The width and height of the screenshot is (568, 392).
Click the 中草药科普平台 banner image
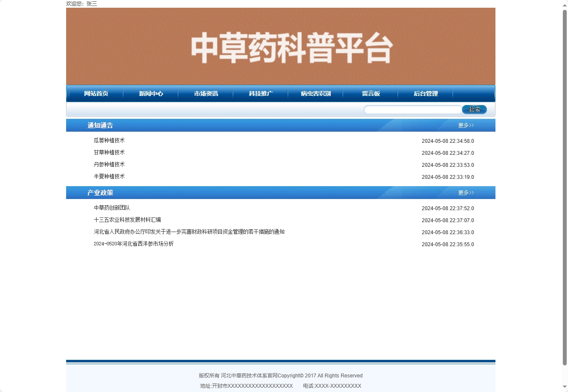[x=280, y=46]
